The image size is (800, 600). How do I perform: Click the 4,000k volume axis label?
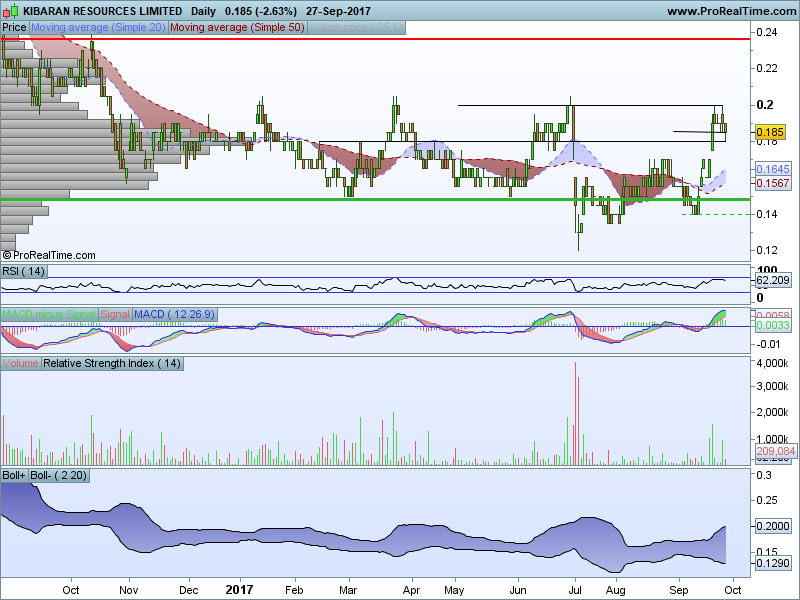(x=772, y=363)
